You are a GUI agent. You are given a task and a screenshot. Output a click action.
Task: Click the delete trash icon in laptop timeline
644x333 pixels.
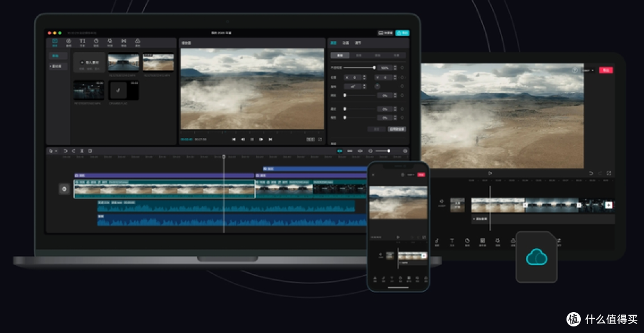(90, 151)
